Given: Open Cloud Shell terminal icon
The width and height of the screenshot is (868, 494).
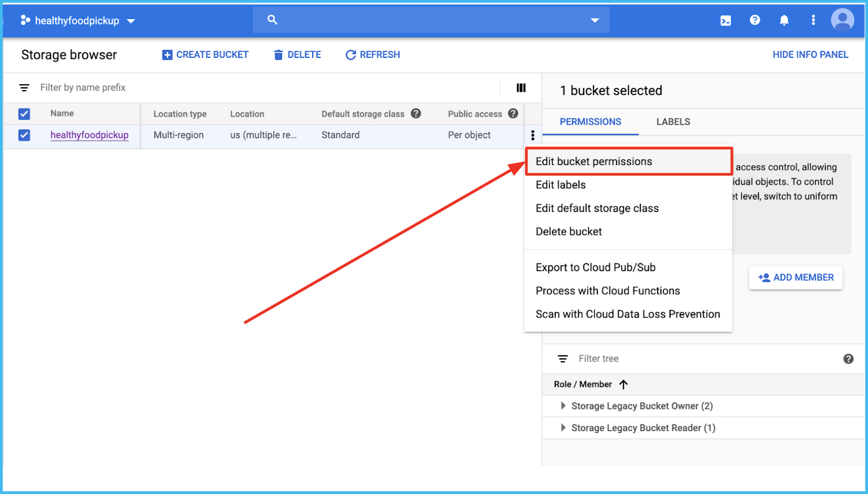Looking at the screenshot, I should pos(725,21).
